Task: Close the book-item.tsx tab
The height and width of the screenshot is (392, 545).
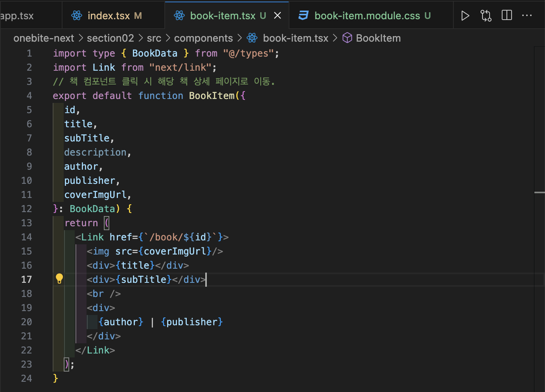Action: click(x=278, y=16)
